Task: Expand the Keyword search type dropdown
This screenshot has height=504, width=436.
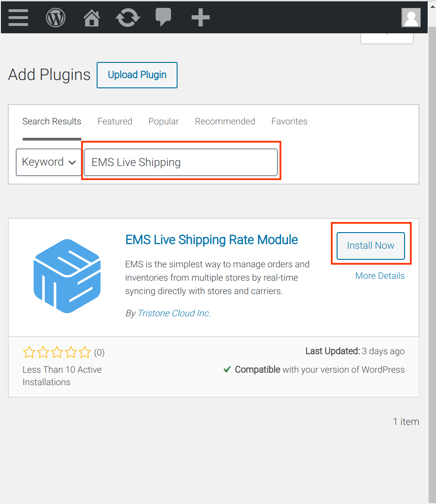Action: point(49,162)
